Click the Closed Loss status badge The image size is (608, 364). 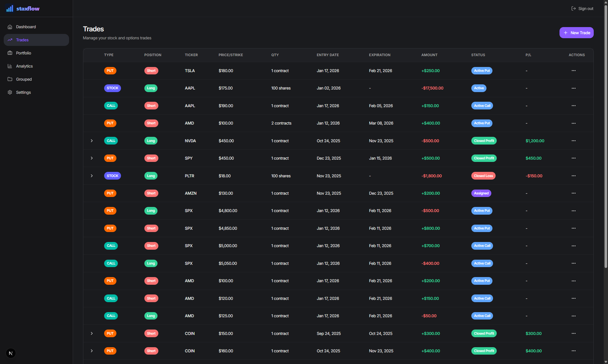point(483,176)
